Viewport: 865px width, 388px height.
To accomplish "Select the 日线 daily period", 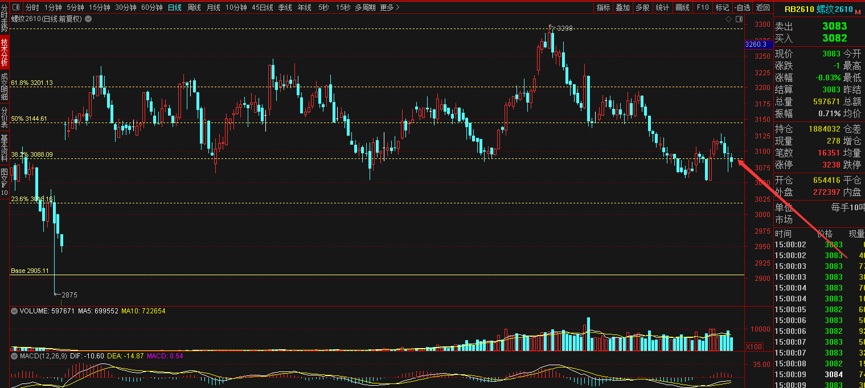I will point(174,8).
